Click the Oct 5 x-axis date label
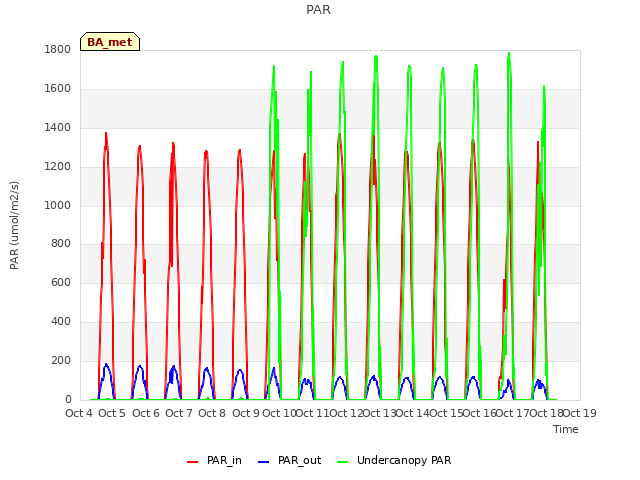 coord(112,413)
